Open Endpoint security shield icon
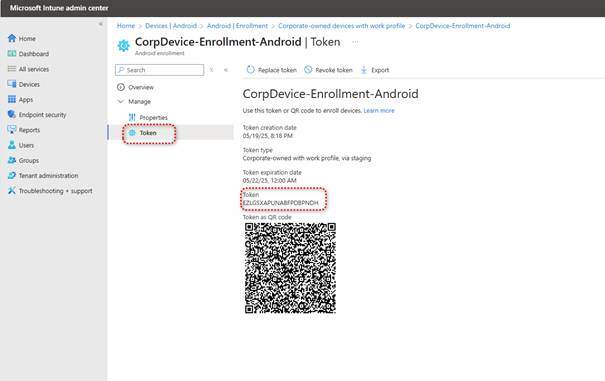 coord(12,114)
